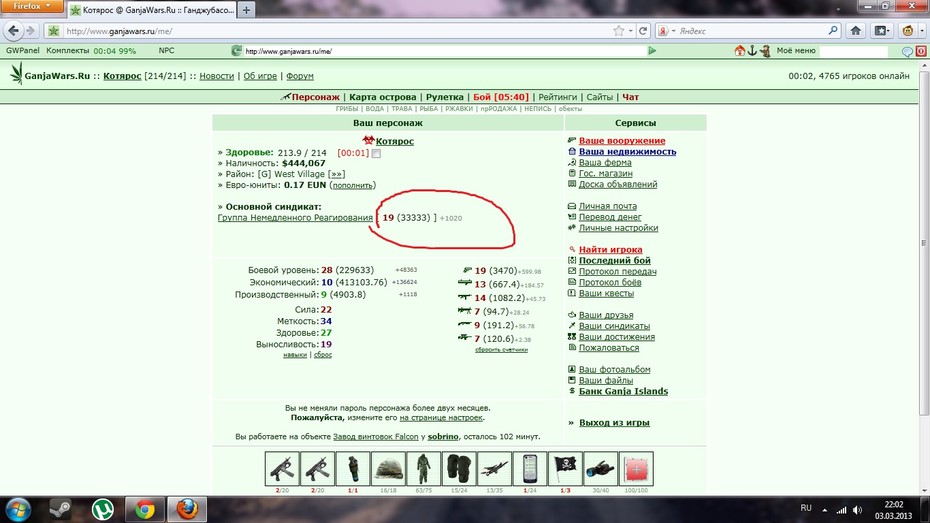Click the ГРИБЫ shortcut link

pos(347,109)
